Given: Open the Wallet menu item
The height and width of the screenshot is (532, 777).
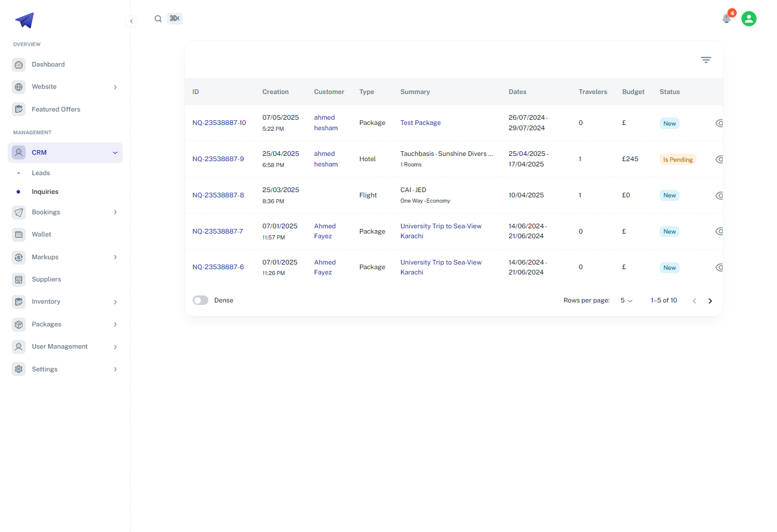Looking at the screenshot, I should click(x=65, y=234).
